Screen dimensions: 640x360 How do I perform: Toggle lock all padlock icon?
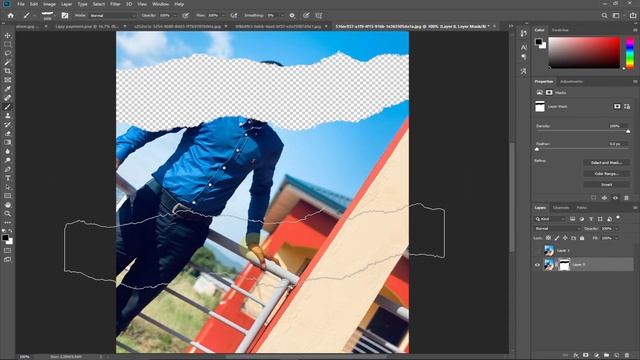(582, 238)
